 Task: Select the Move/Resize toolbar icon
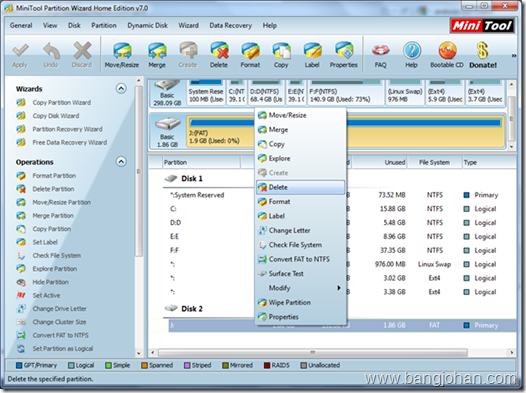coord(122,55)
